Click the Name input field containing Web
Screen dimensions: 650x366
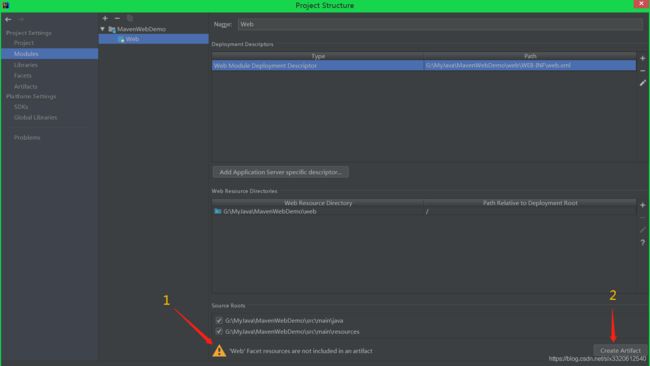[x=440, y=24]
